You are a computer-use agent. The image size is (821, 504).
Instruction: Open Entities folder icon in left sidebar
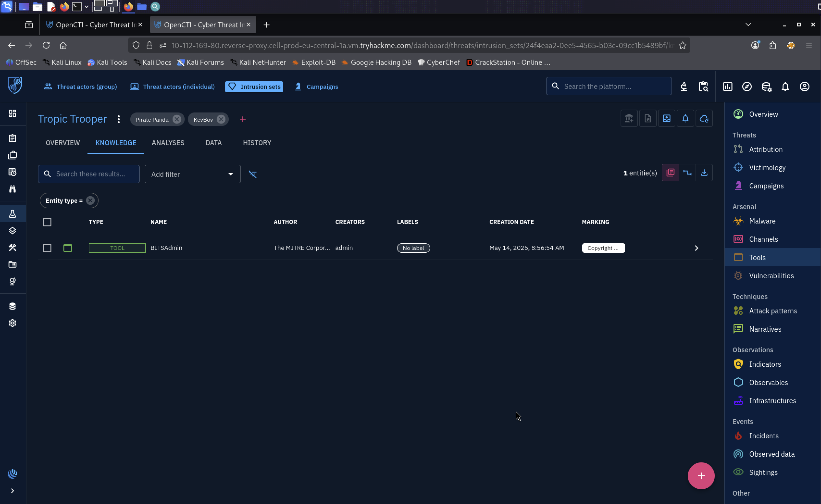[x=13, y=265]
